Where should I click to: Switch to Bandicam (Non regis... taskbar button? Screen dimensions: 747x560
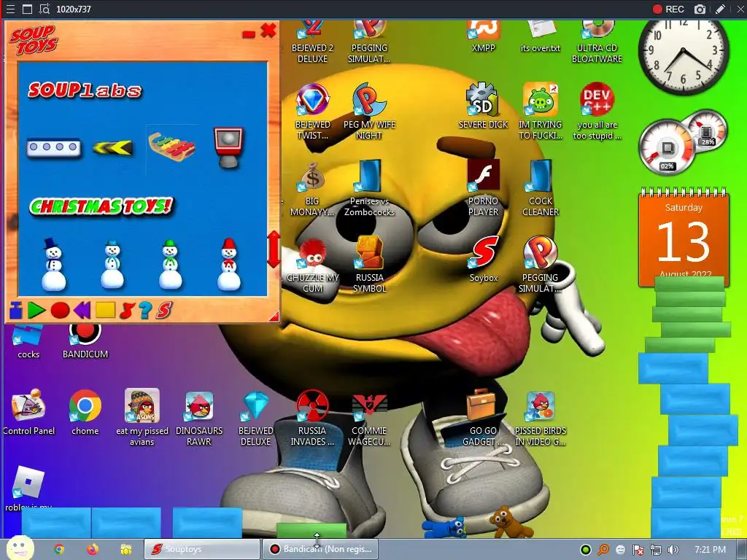320,549
